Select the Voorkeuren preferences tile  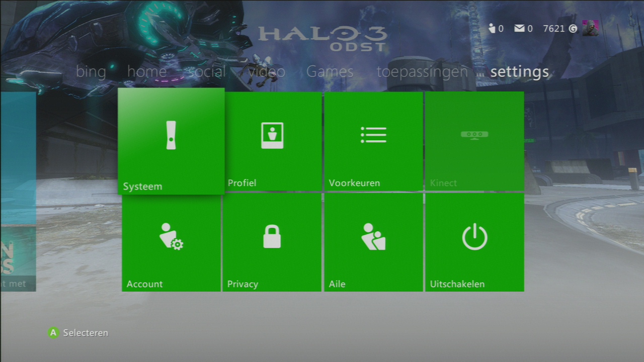pos(373,141)
